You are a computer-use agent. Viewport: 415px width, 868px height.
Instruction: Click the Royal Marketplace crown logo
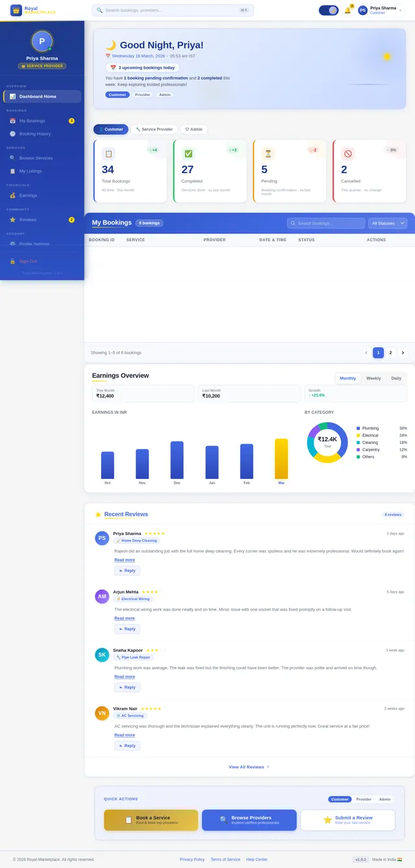[x=16, y=10]
